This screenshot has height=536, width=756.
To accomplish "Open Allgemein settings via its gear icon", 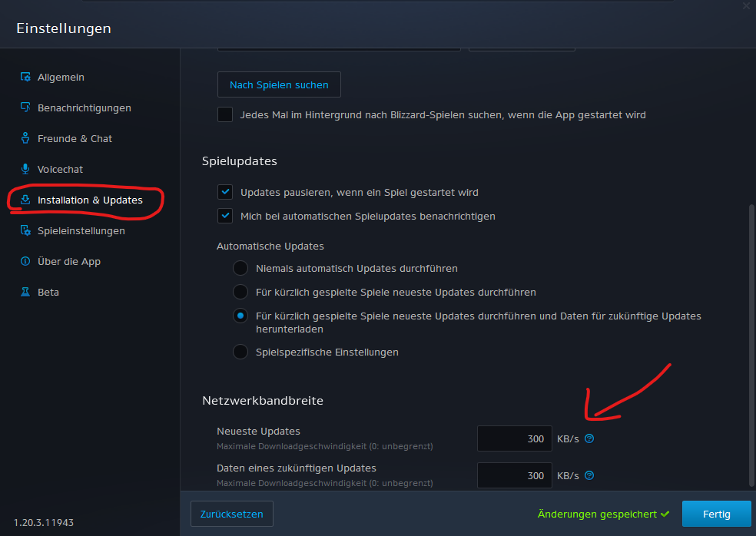I will click(25, 77).
